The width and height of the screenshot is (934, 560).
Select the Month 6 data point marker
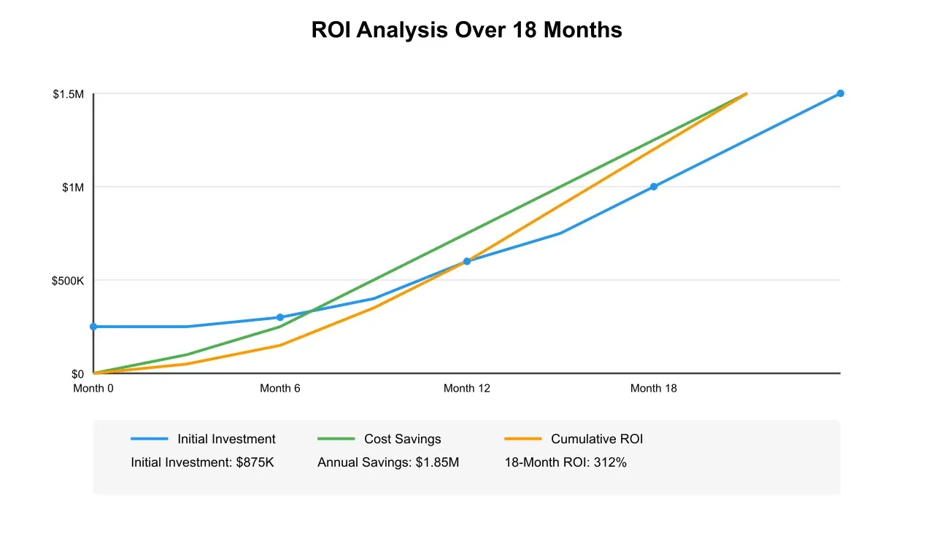[x=280, y=316]
